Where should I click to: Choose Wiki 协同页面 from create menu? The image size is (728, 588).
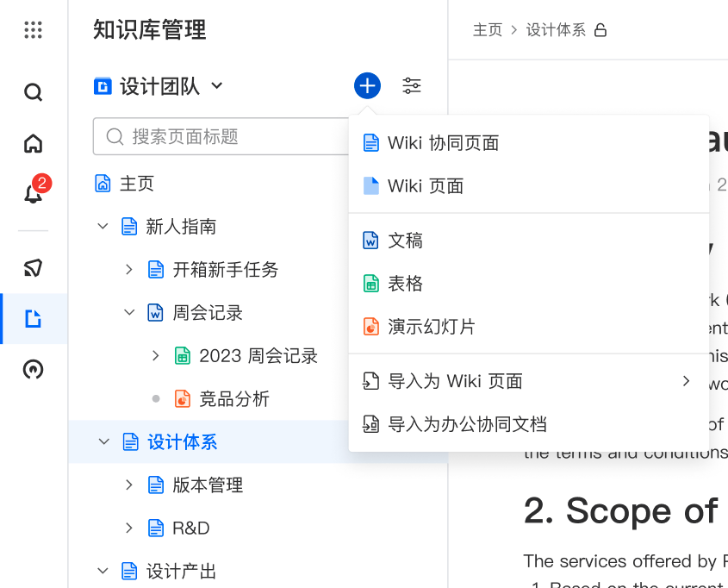(529, 142)
